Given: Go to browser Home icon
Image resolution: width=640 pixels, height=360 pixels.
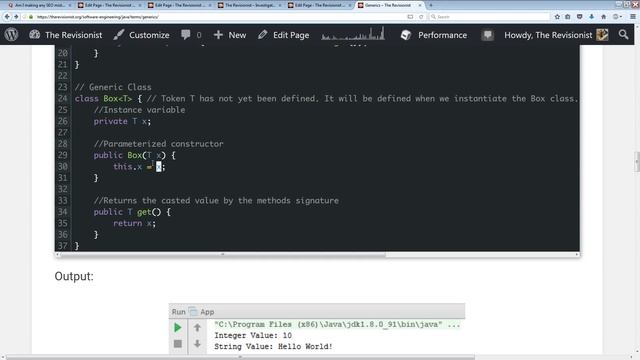Looking at the screenshot, I should 604,17.
